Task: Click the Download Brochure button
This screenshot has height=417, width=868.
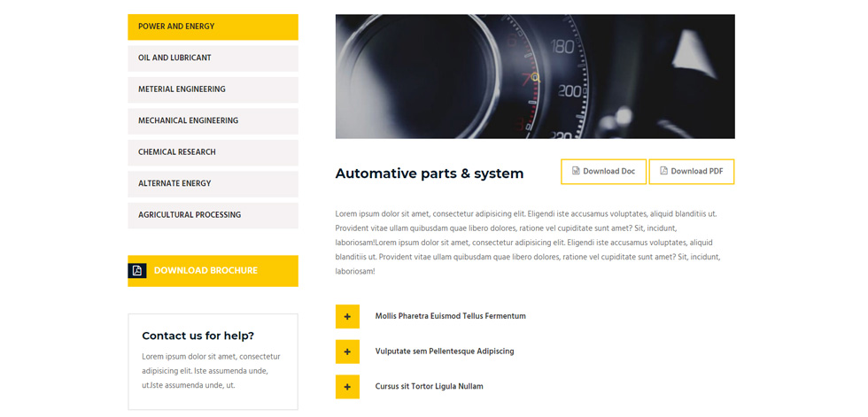Action: point(213,270)
